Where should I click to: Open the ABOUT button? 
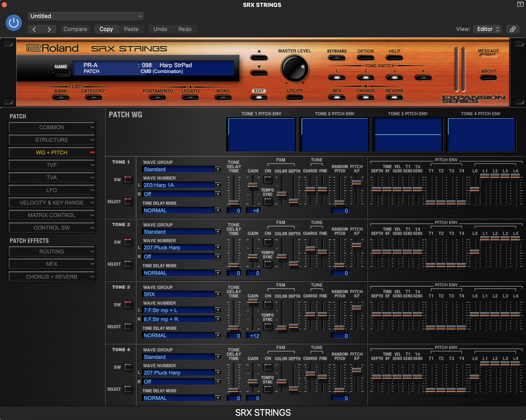(x=489, y=78)
